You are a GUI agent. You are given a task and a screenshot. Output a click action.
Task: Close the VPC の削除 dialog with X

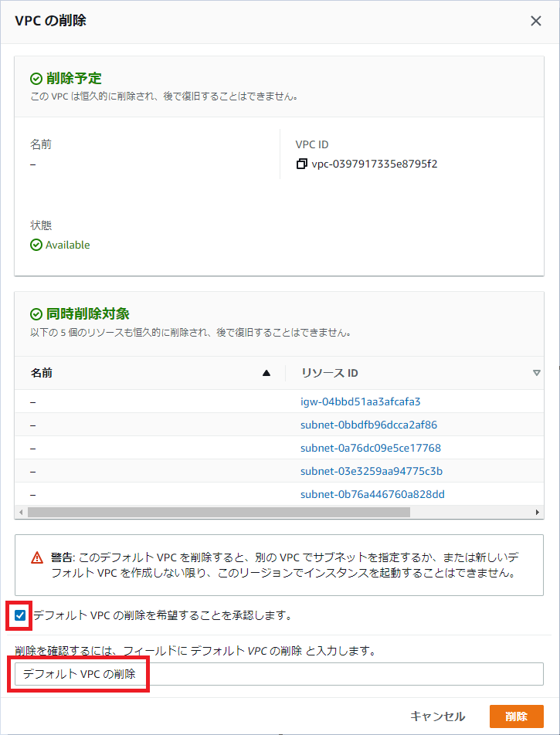coord(535,21)
